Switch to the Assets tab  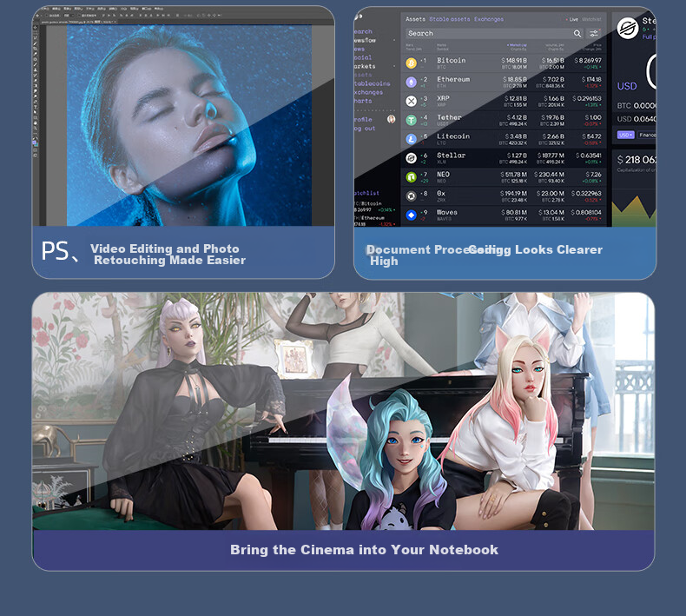415,19
